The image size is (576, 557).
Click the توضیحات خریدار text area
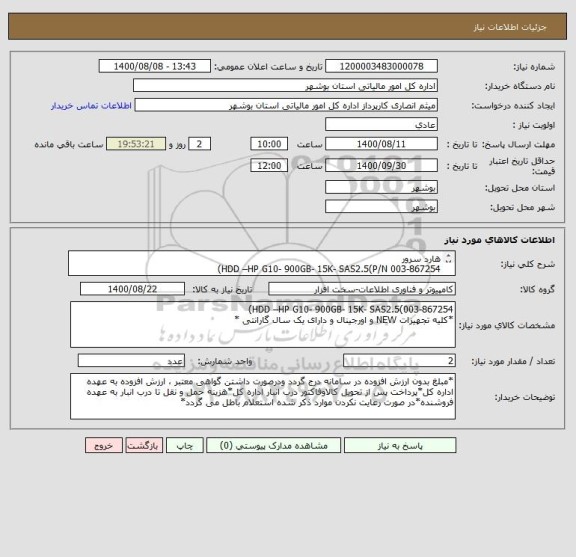[x=263, y=396]
